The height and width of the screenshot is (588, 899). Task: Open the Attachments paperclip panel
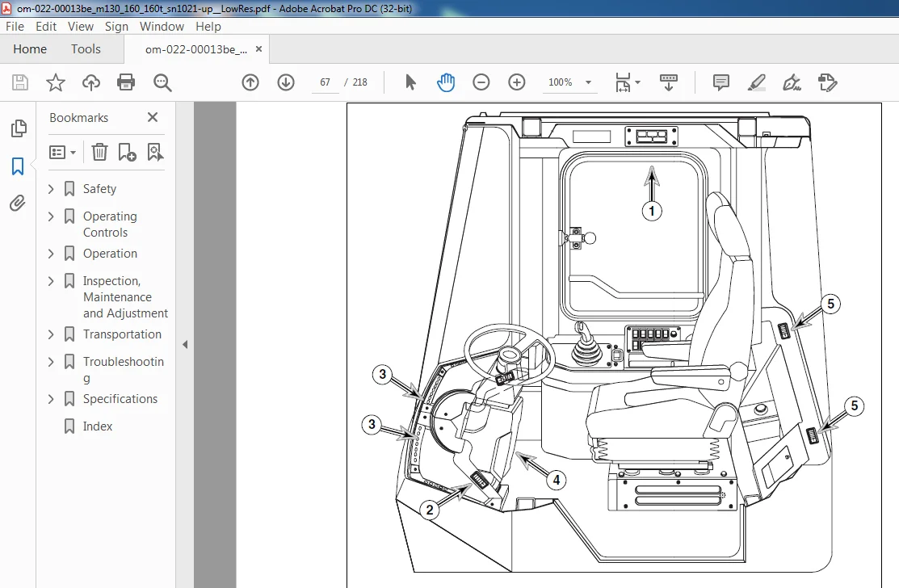pos(18,204)
